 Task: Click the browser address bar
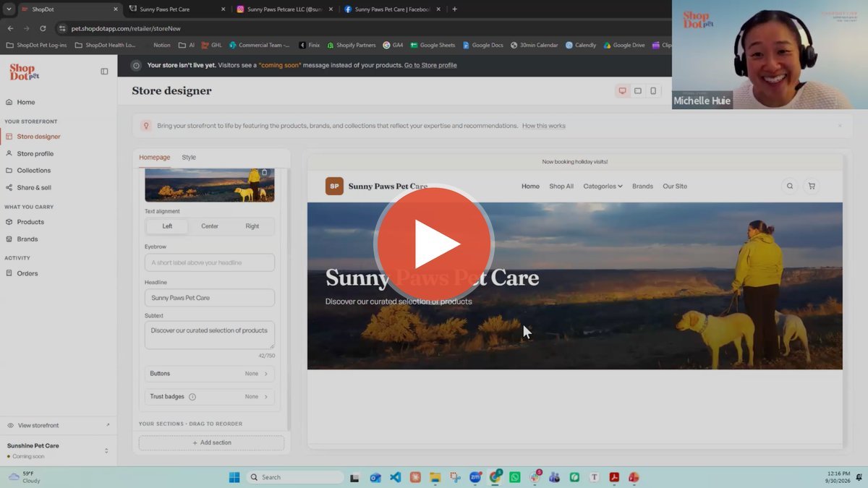362,28
